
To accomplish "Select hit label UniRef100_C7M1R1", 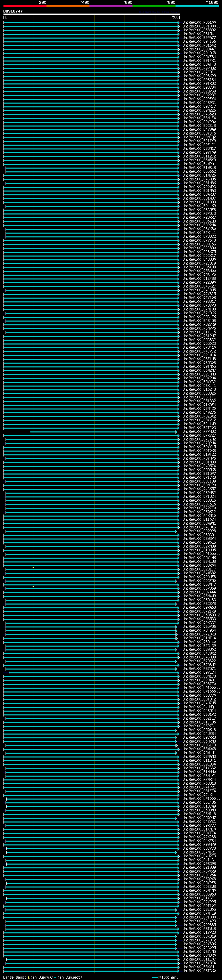I will (199, 852).
